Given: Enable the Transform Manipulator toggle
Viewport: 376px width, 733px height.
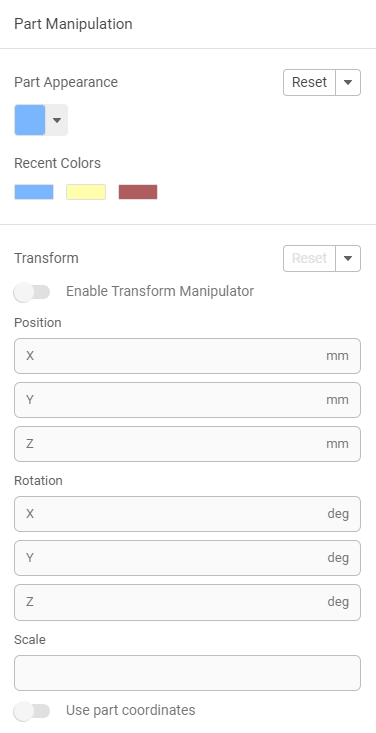Looking at the screenshot, I should (x=32, y=292).
